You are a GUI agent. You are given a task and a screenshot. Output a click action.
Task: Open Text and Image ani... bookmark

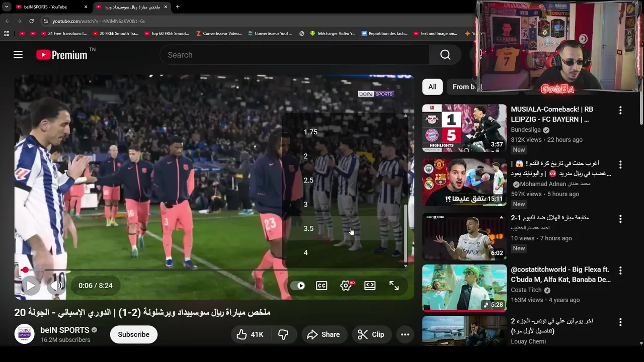pos(435,34)
